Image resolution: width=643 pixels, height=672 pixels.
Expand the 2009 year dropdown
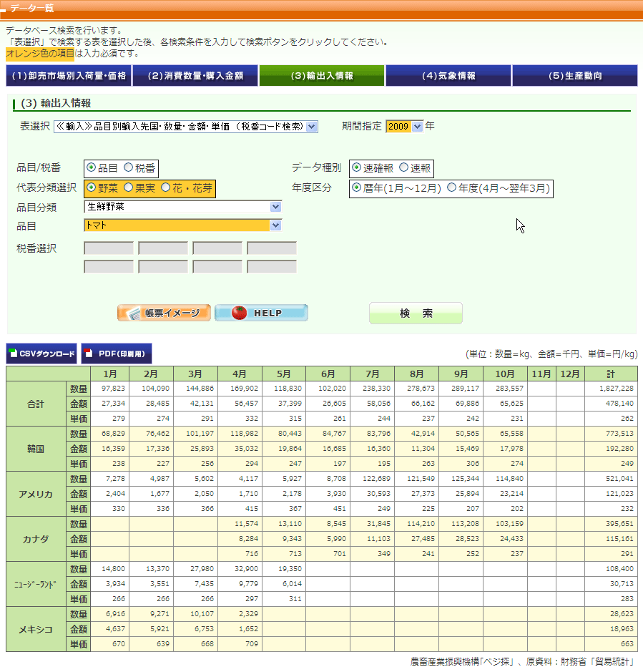click(x=418, y=127)
